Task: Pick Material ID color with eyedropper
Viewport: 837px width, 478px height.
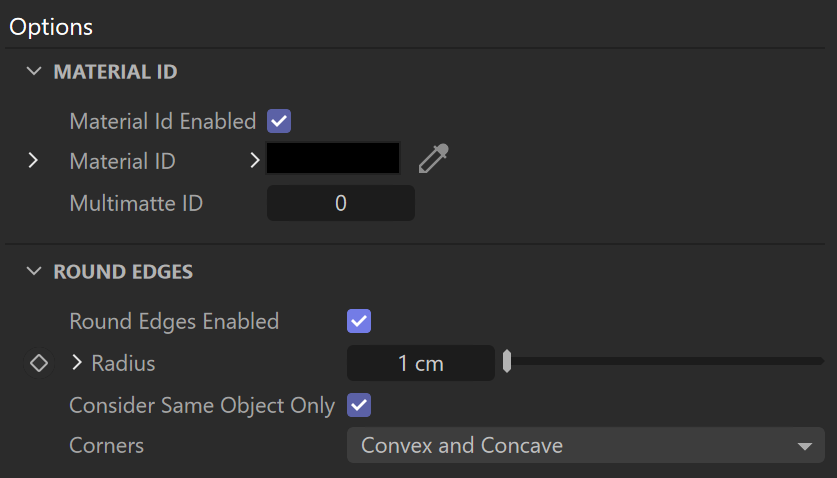Action: point(433,159)
